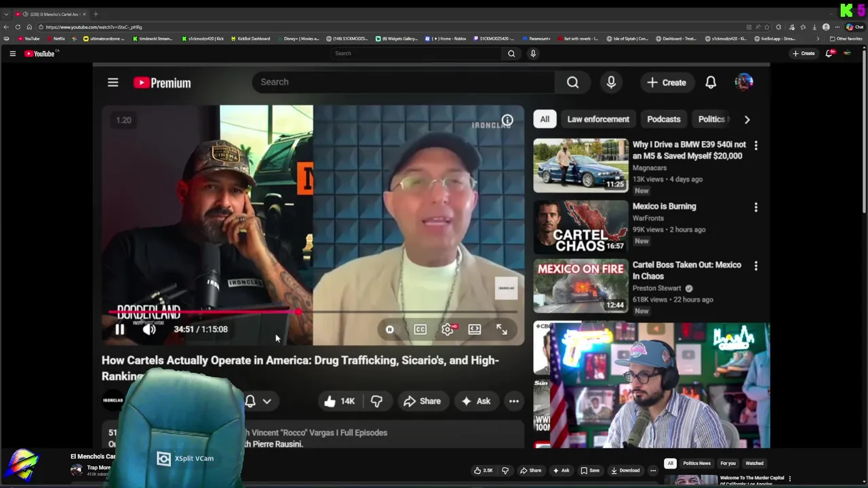This screenshot has height=488, width=868.
Task: Open the notification bell next to large Create button
Action: [711, 82]
